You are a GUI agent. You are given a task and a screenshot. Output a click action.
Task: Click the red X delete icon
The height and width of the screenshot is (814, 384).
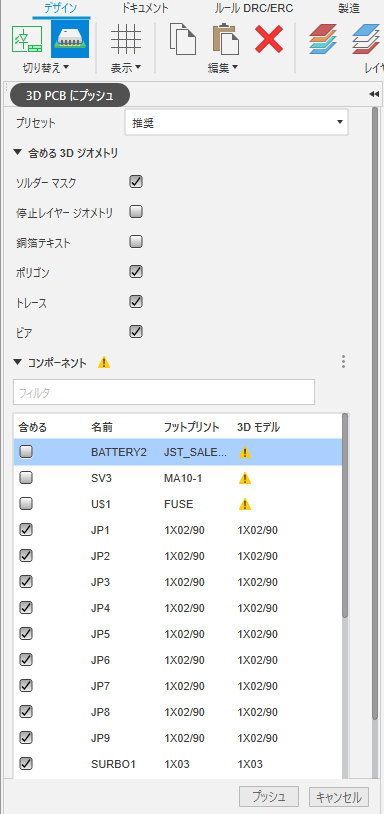click(269, 39)
